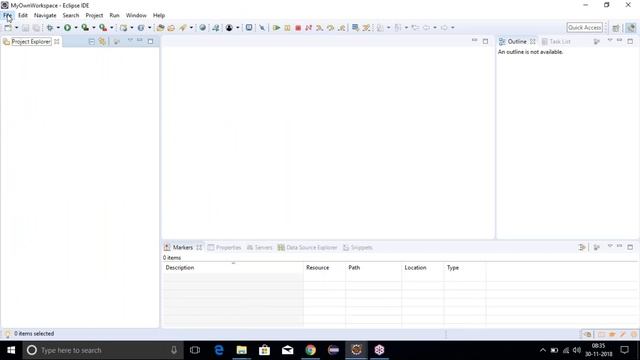Click the Disconnect debug icon
The image size is (640, 360).
point(309,28)
